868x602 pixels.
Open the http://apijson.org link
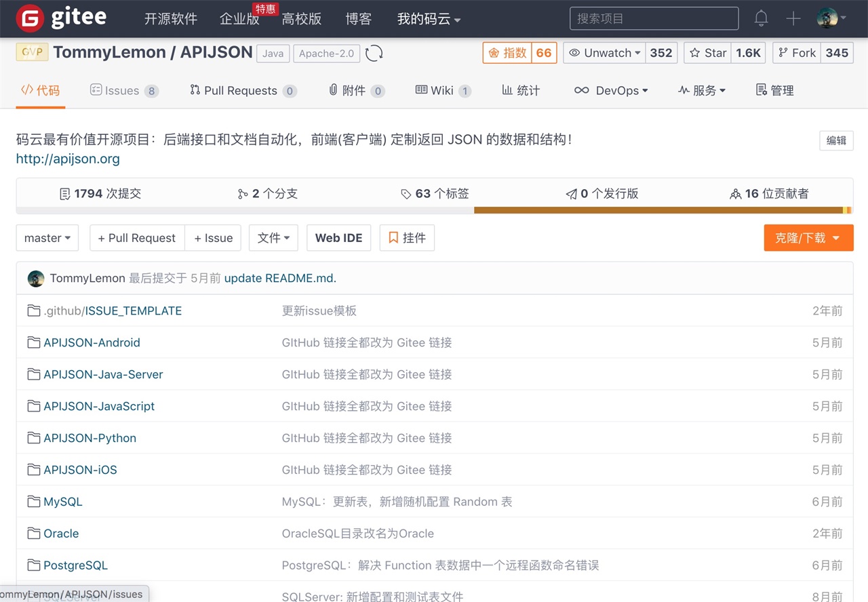pos(68,159)
